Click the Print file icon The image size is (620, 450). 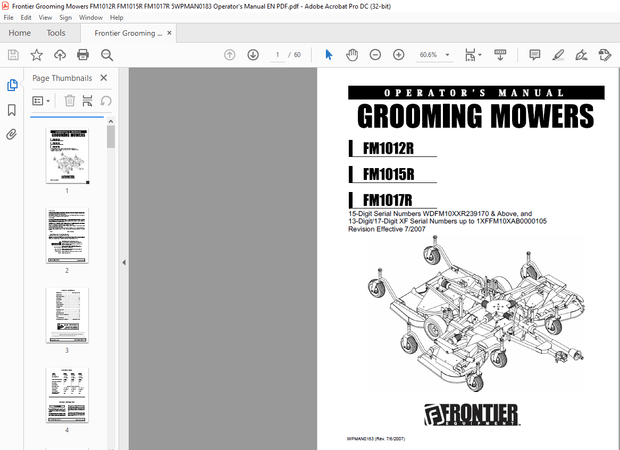click(x=83, y=55)
